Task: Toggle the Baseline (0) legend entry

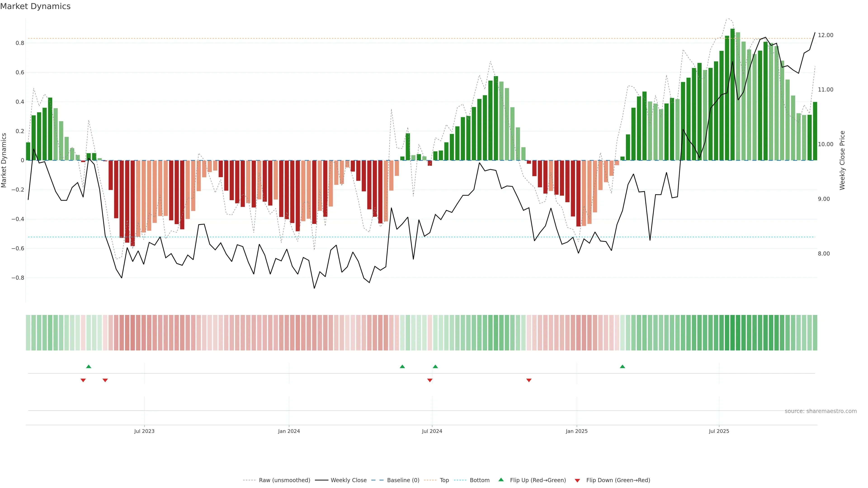Action: [x=403, y=480]
